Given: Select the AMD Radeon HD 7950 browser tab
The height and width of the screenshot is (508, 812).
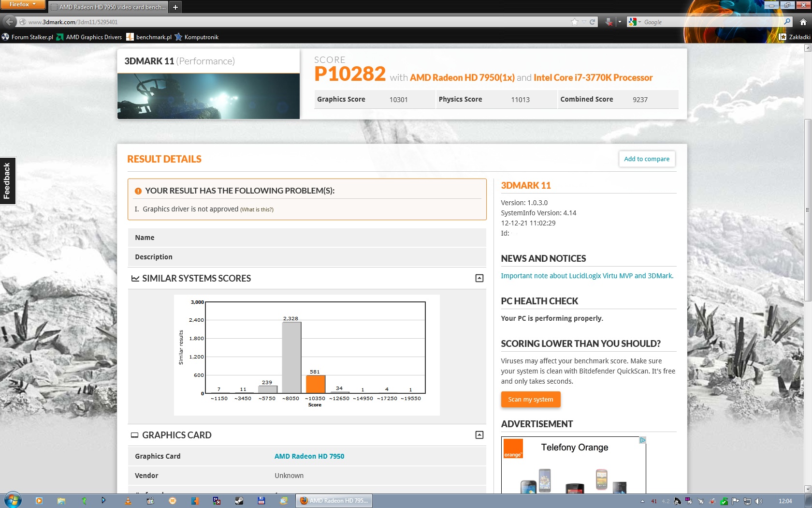Looking at the screenshot, I should point(108,7).
